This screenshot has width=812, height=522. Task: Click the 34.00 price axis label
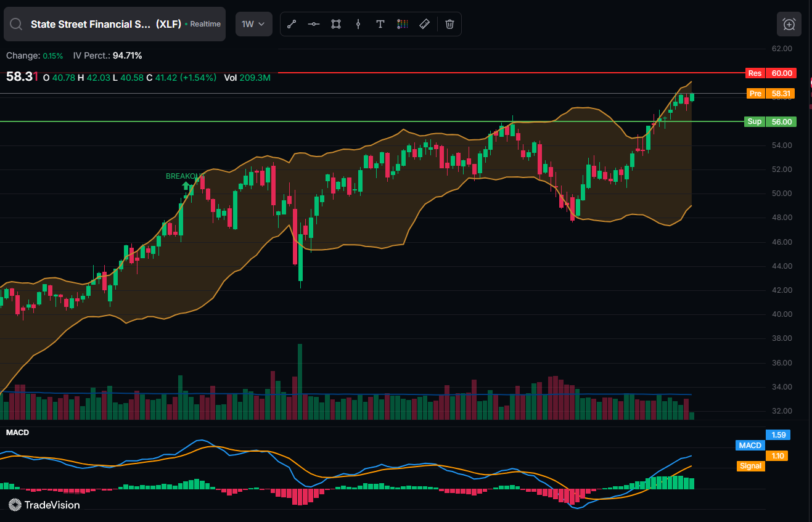click(782, 387)
